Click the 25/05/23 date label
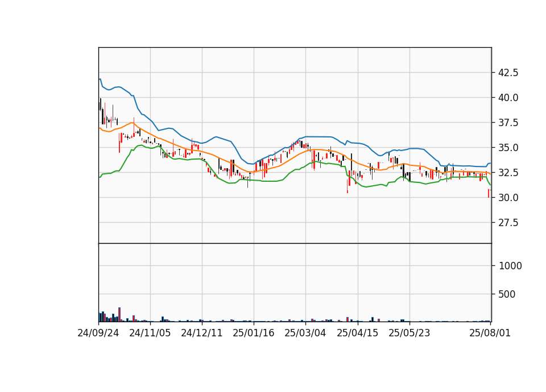The height and width of the screenshot is (392, 546). (409, 333)
